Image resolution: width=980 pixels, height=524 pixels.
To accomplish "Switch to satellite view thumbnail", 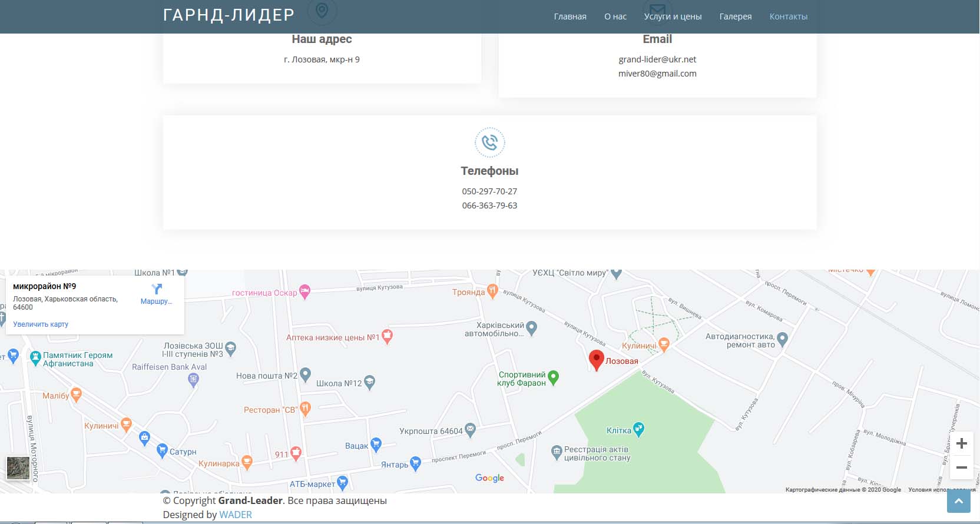I will coord(18,468).
